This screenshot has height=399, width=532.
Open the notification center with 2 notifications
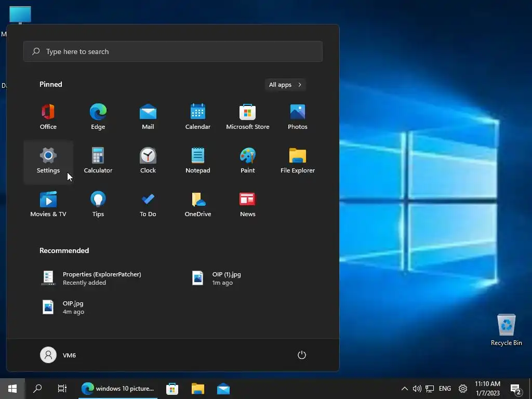[516, 389]
